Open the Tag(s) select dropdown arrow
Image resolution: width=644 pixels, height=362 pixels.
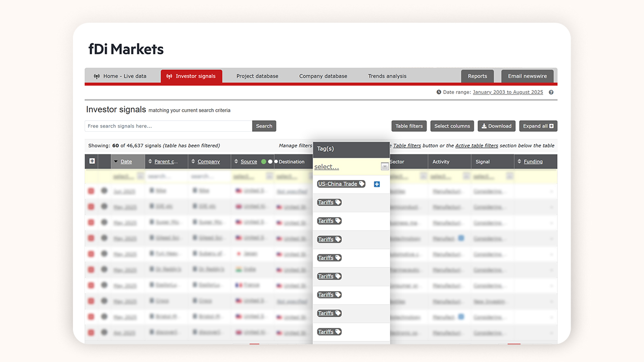(384, 166)
